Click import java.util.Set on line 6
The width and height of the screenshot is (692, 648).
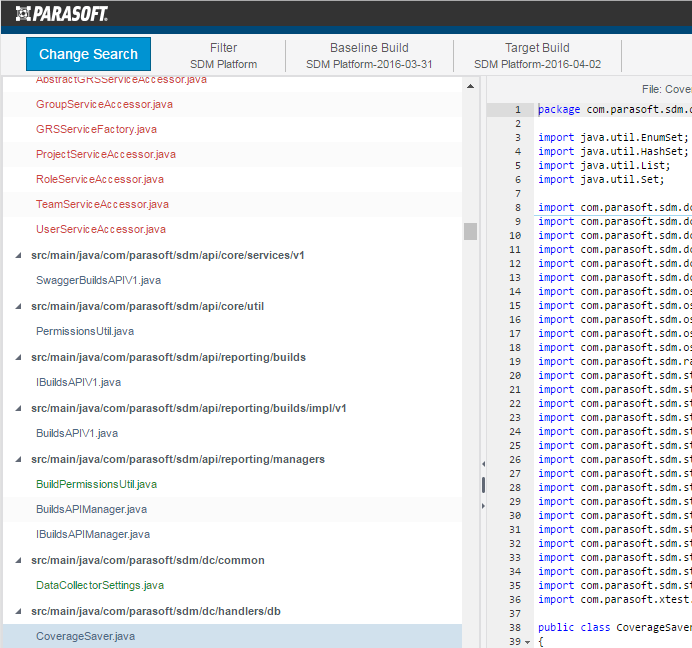601,180
